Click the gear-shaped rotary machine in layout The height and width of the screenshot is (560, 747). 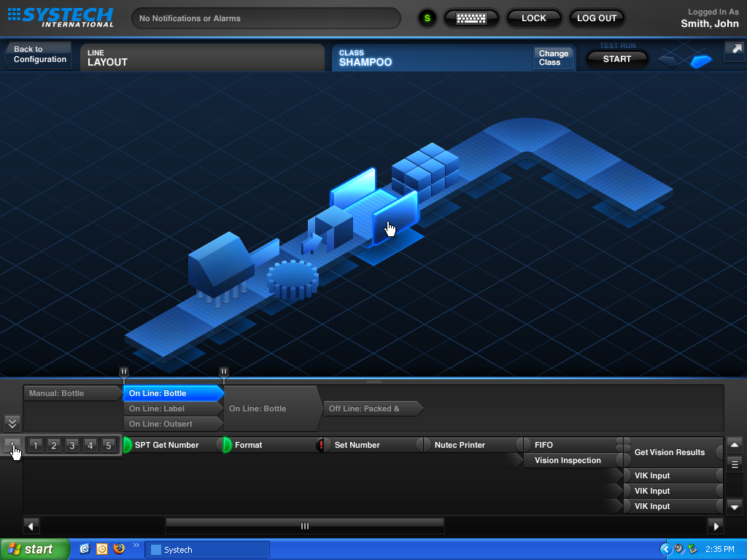293,279
